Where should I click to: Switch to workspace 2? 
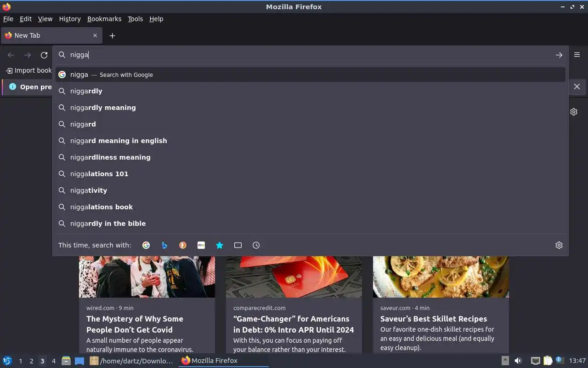[x=31, y=361]
